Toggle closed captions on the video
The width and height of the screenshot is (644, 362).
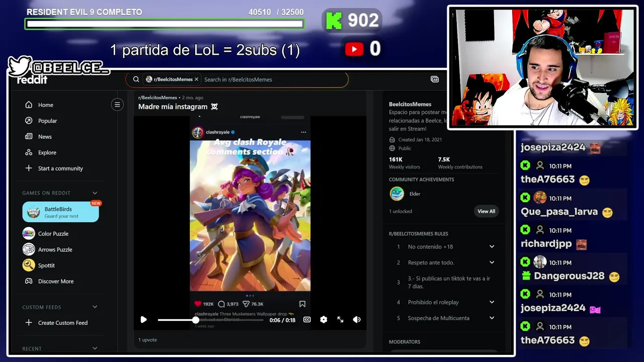tap(307, 320)
